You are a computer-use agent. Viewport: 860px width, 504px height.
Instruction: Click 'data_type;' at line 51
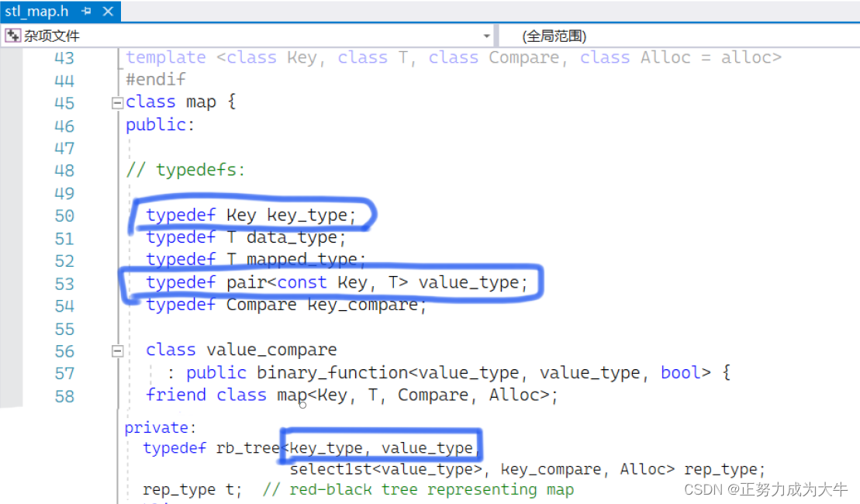click(x=296, y=237)
